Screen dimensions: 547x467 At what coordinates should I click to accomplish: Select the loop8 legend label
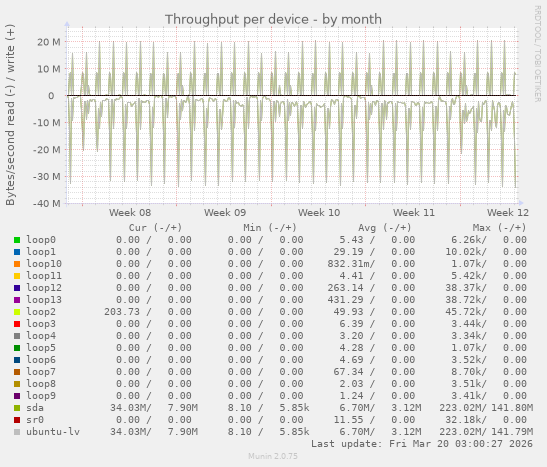(41, 384)
